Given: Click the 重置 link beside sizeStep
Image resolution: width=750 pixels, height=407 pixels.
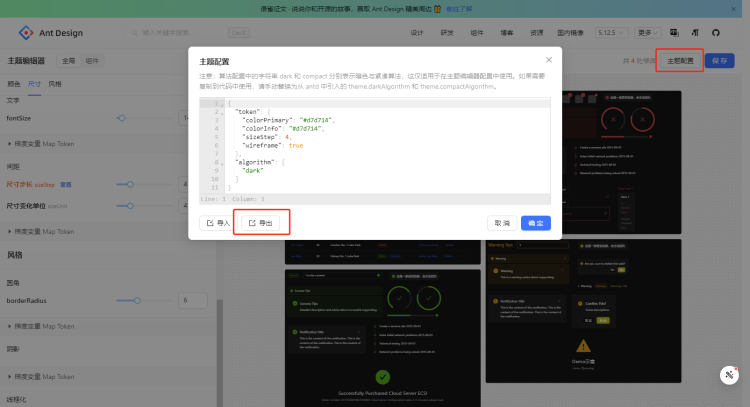Looking at the screenshot, I should click(66, 185).
